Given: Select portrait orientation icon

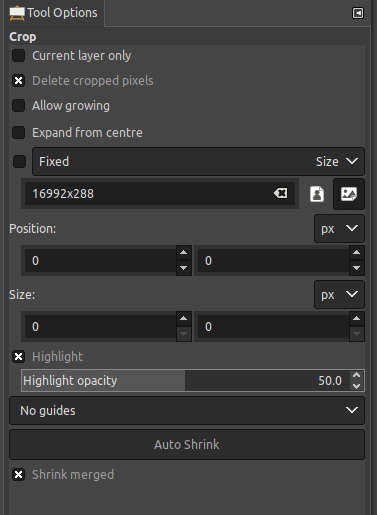Looking at the screenshot, I should 317,194.
